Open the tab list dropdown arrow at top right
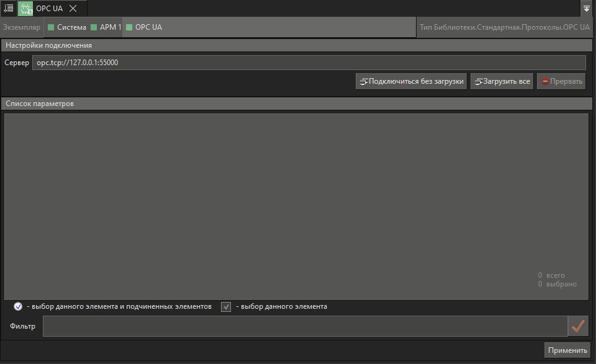This screenshot has height=364, width=596. (587, 8)
